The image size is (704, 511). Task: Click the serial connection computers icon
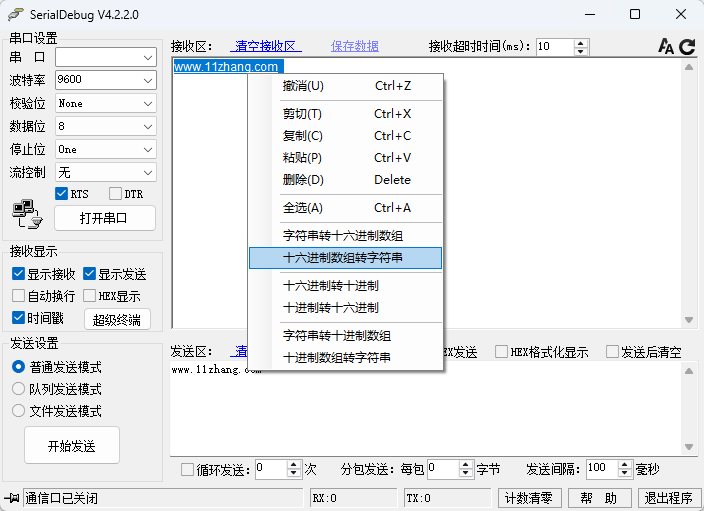click(26, 214)
